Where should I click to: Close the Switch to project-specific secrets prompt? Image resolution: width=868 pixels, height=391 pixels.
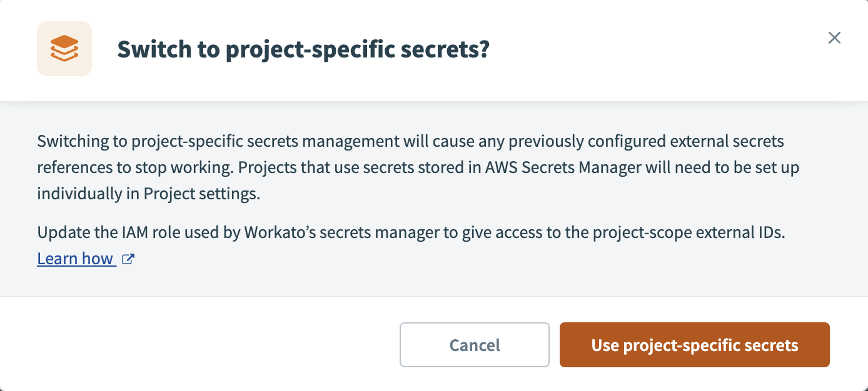click(834, 38)
